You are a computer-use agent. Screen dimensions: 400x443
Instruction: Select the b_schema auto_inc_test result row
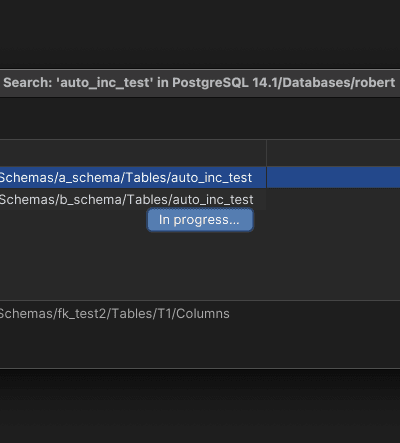(x=133, y=199)
